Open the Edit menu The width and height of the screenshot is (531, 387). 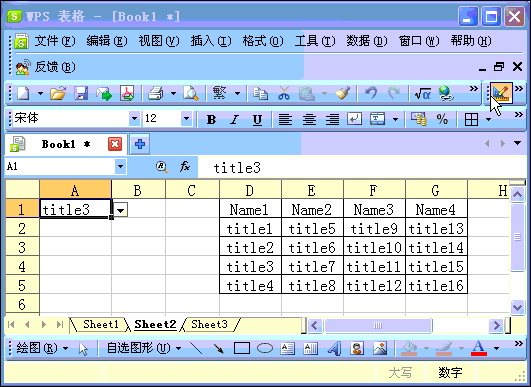[x=107, y=41]
